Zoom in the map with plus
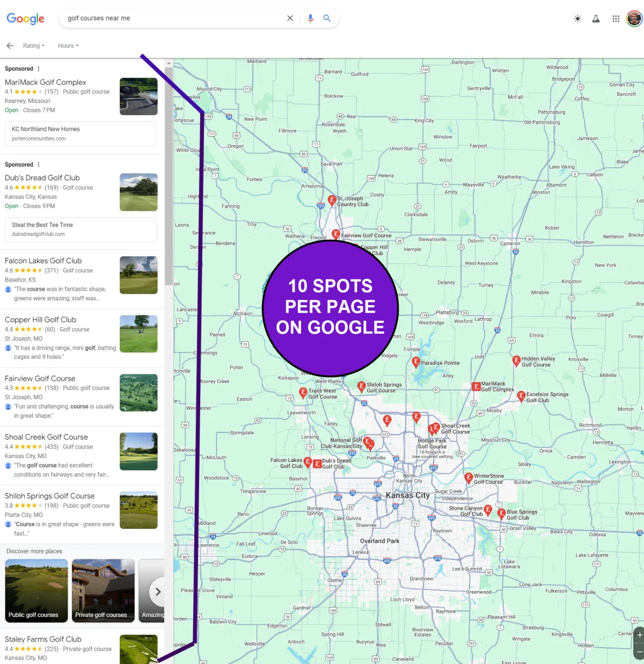 coord(639,635)
